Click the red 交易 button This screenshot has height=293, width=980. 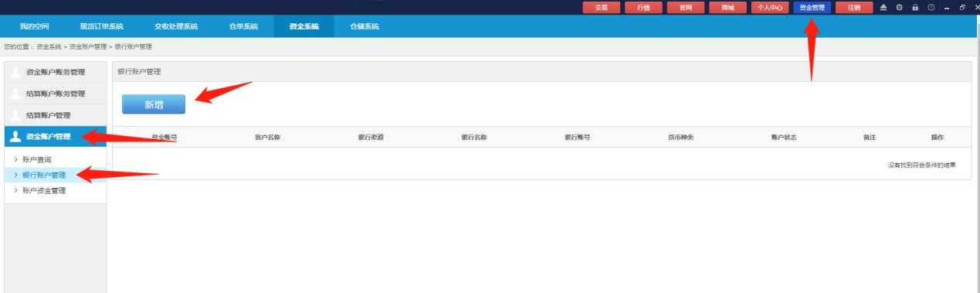[602, 8]
